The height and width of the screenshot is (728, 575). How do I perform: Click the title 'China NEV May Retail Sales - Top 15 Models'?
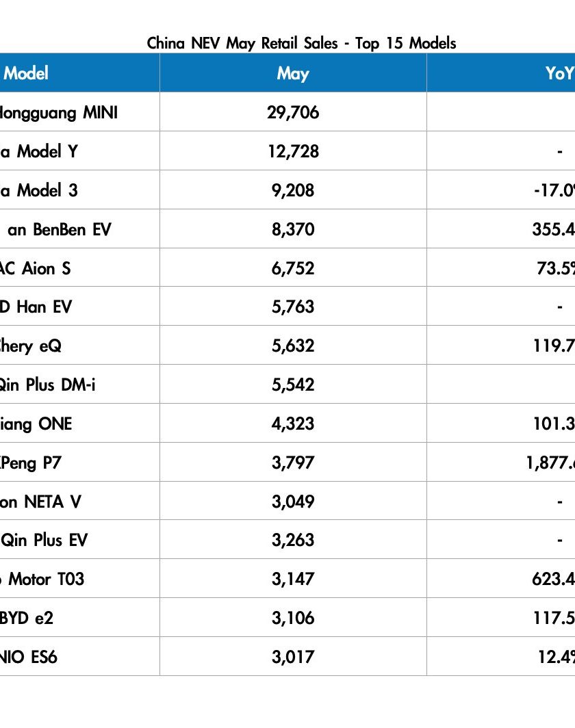tap(301, 43)
